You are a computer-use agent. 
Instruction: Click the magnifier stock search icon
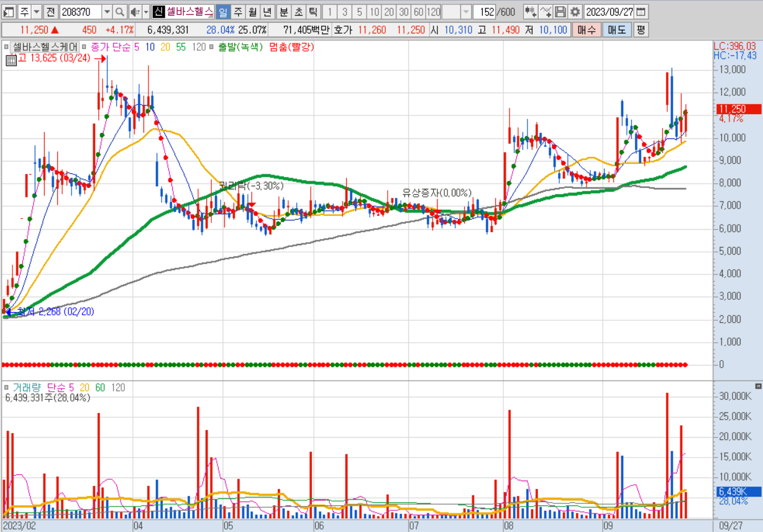coord(120,12)
